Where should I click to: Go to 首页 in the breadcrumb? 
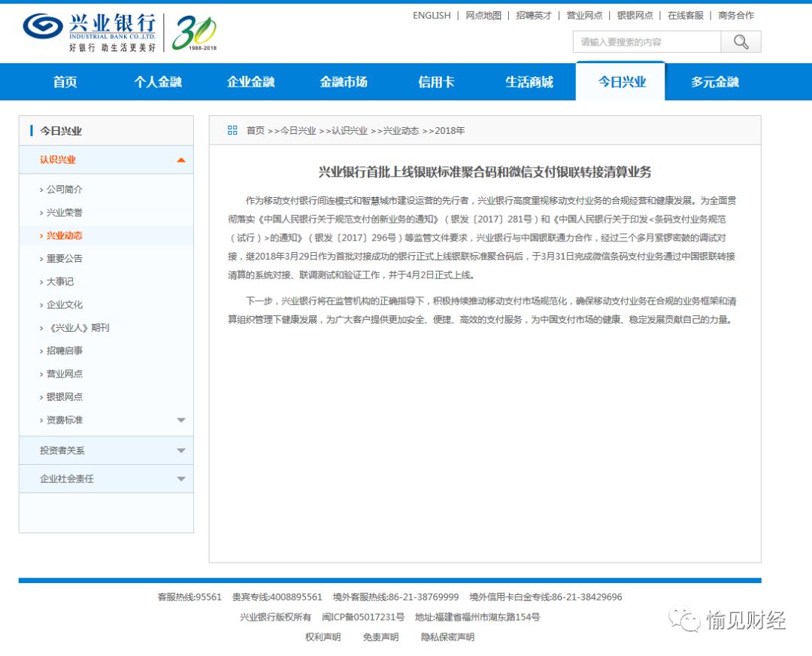coord(256,131)
